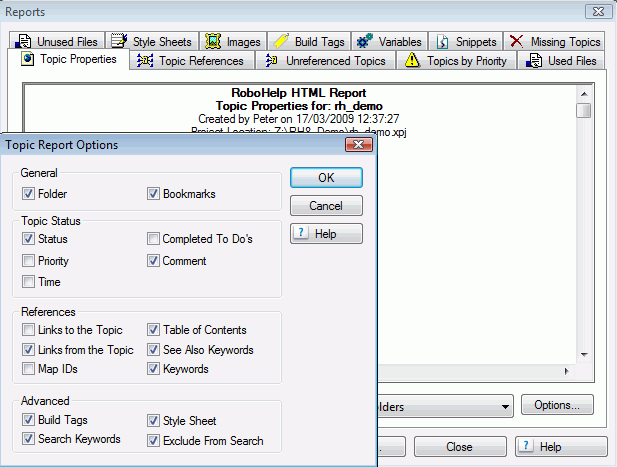
Task: Click the Missing Topics red X icon
Action: tap(516, 42)
